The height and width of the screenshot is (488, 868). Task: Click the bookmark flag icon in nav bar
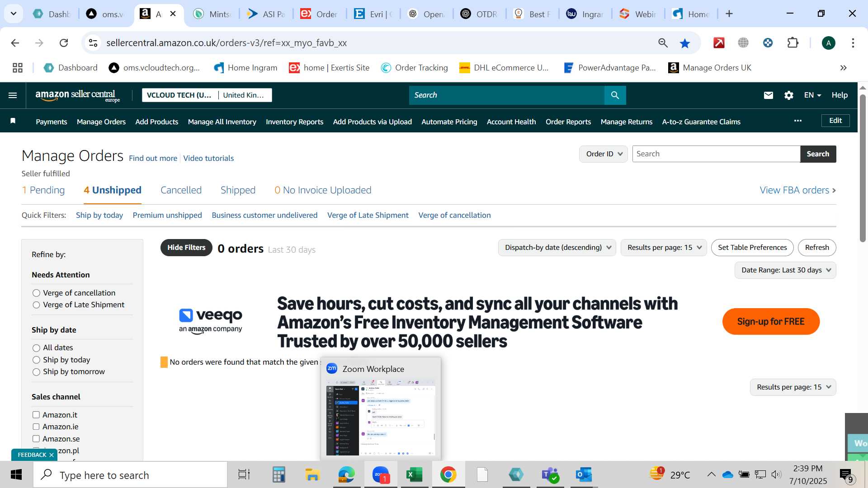pos(13,121)
